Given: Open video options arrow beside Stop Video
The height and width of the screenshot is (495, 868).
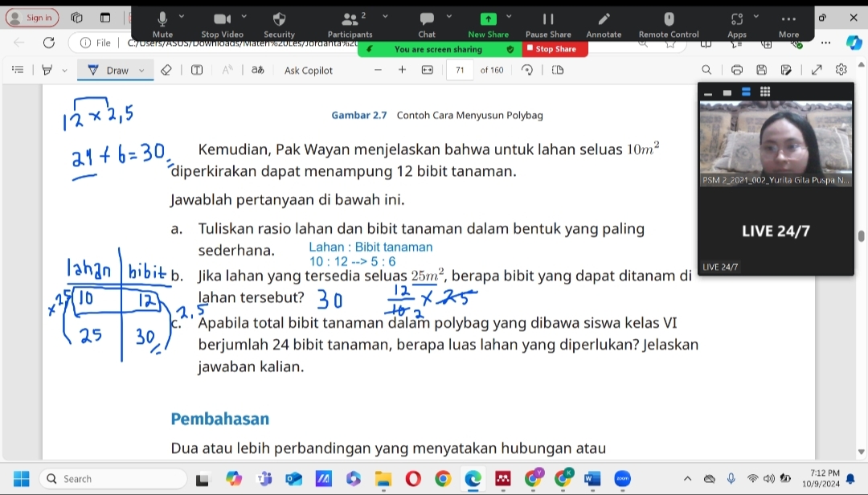Looking at the screenshot, I should tap(244, 17).
